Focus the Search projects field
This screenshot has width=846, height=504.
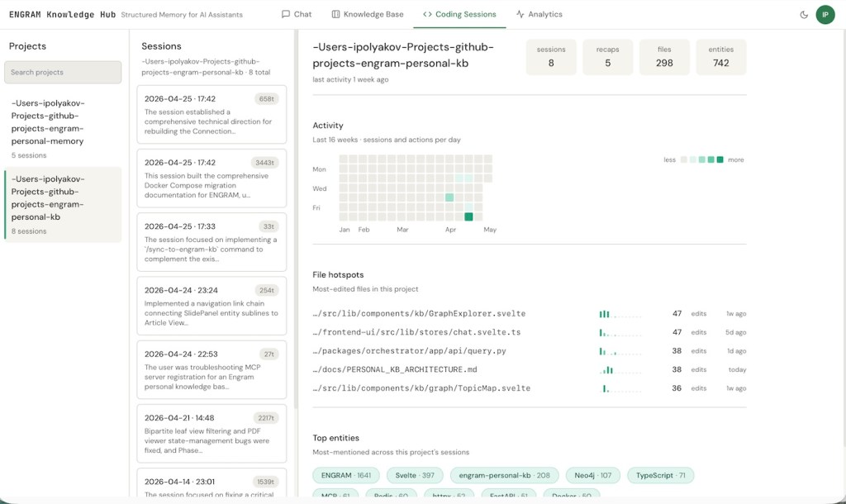[x=63, y=73]
